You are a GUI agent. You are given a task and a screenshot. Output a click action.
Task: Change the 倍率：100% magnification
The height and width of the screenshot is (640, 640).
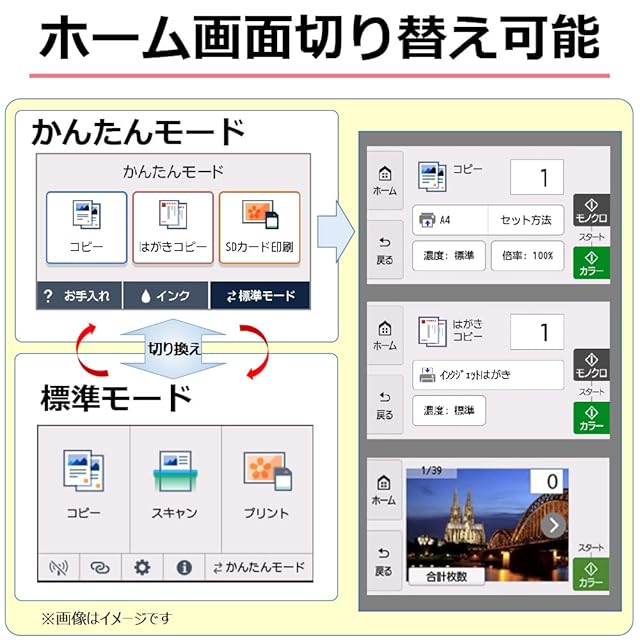[x=527, y=256]
